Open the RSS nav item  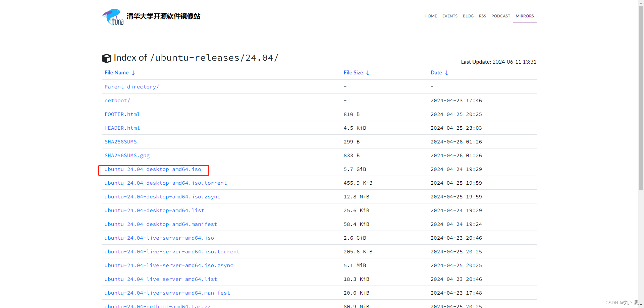point(482,16)
